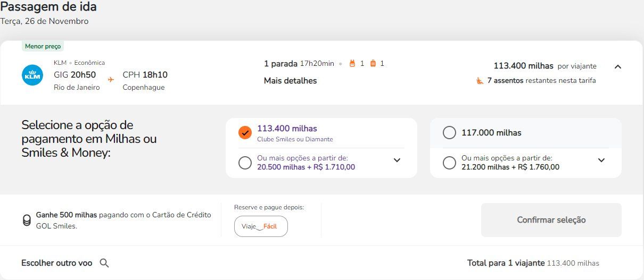Click the remaining seats icon

point(480,81)
